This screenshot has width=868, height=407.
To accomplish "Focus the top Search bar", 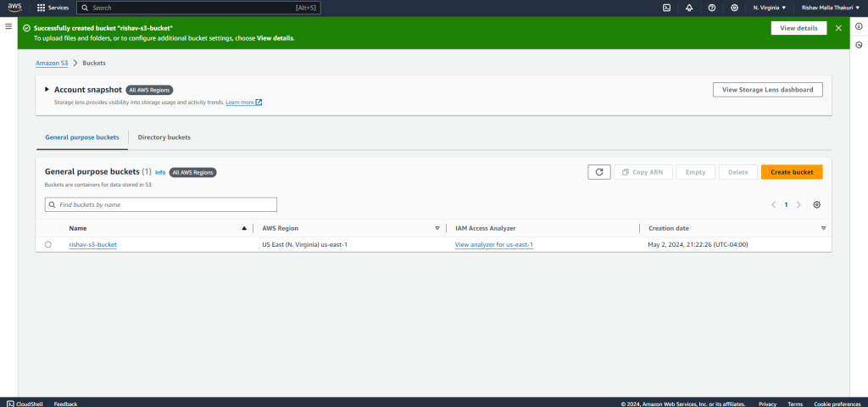I will click(198, 8).
